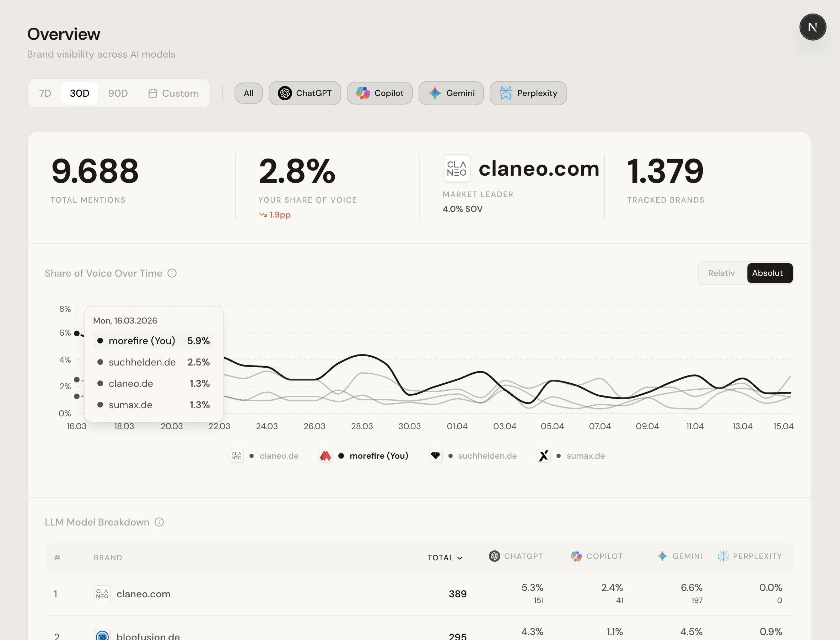Click the claneo.de logo in chart legend
Screen dimensions: 840x640
point(236,455)
